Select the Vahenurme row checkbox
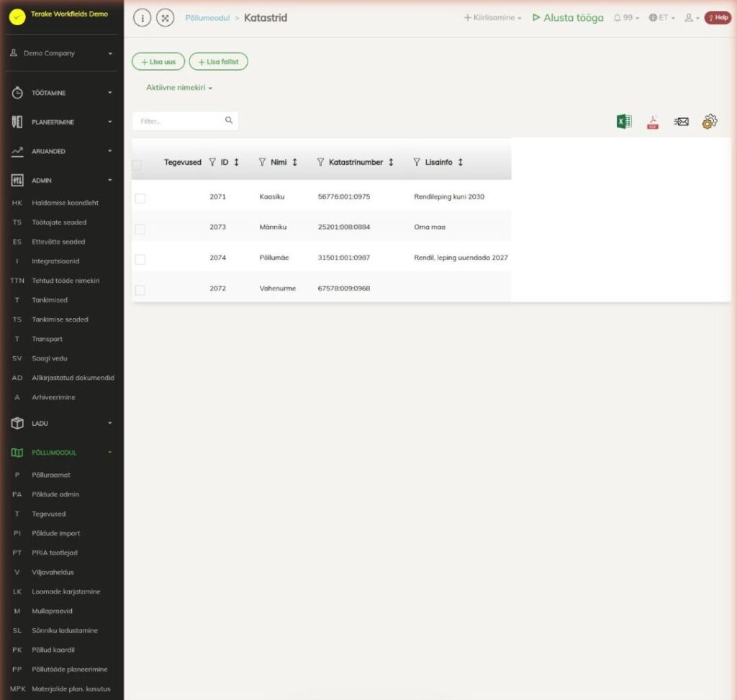The height and width of the screenshot is (700, 737). tap(140, 290)
